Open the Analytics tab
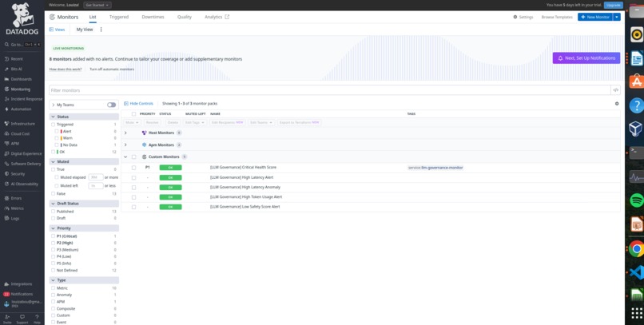 pyautogui.click(x=217, y=17)
